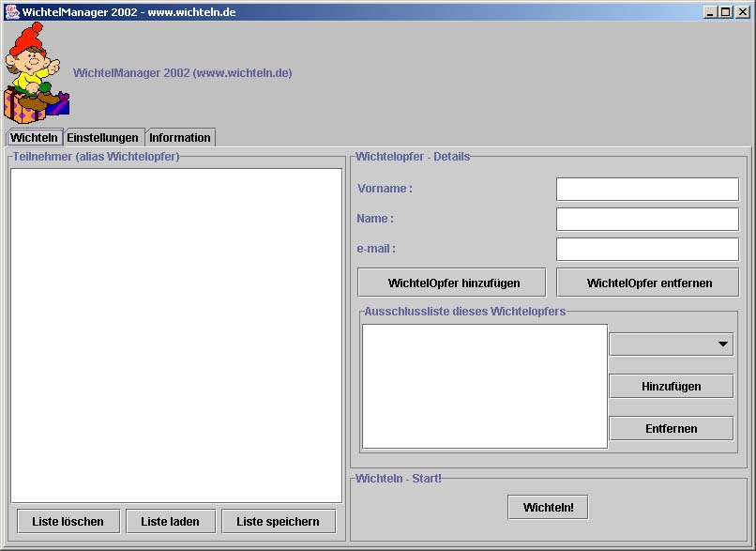Minimize the WichtelManager window
756x551 pixels.
709,12
